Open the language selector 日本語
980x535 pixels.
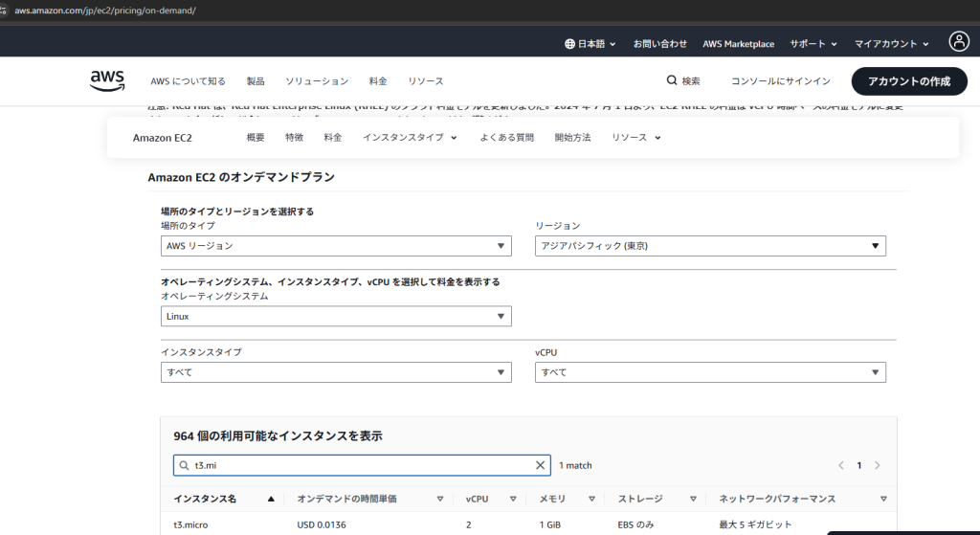[590, 44]
